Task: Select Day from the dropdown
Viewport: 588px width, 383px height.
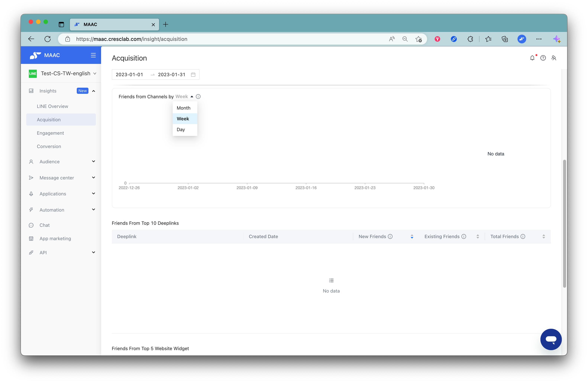Action: coord(185,130)
